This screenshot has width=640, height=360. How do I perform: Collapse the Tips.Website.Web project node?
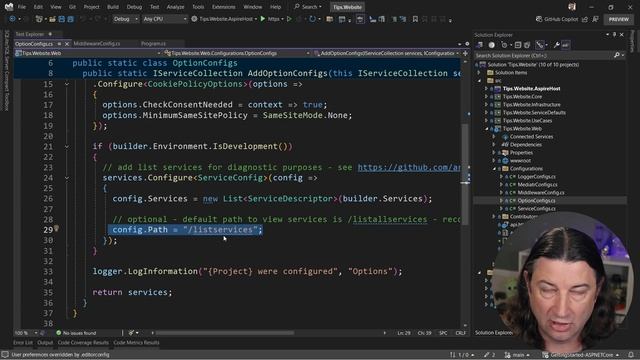coord(486,129)
